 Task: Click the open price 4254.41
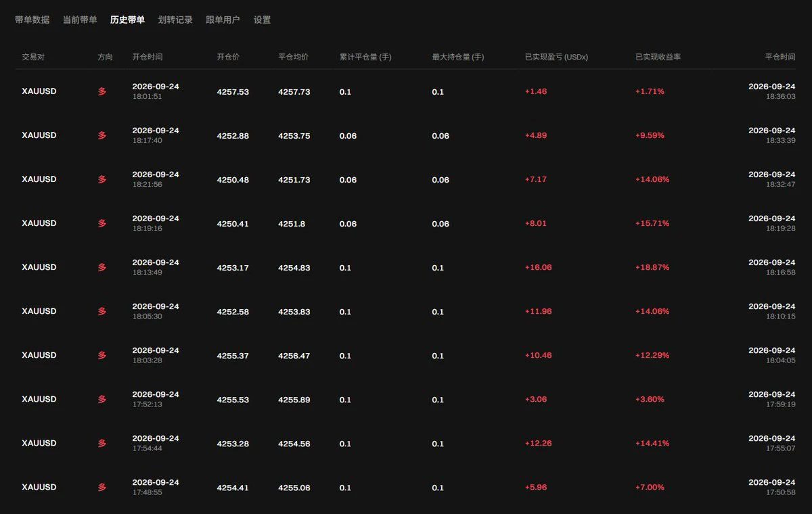(233, 488)
